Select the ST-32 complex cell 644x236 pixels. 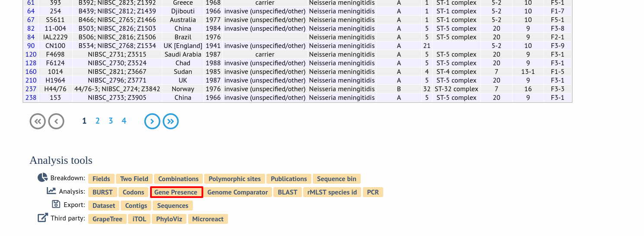pyautogui.click(x=457, y=89)
